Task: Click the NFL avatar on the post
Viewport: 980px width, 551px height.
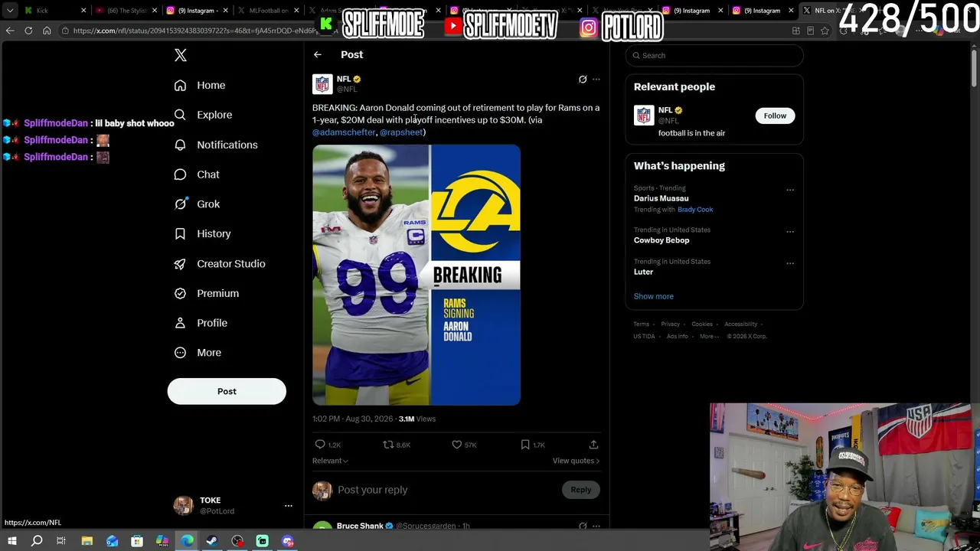Action: point(322,84)
